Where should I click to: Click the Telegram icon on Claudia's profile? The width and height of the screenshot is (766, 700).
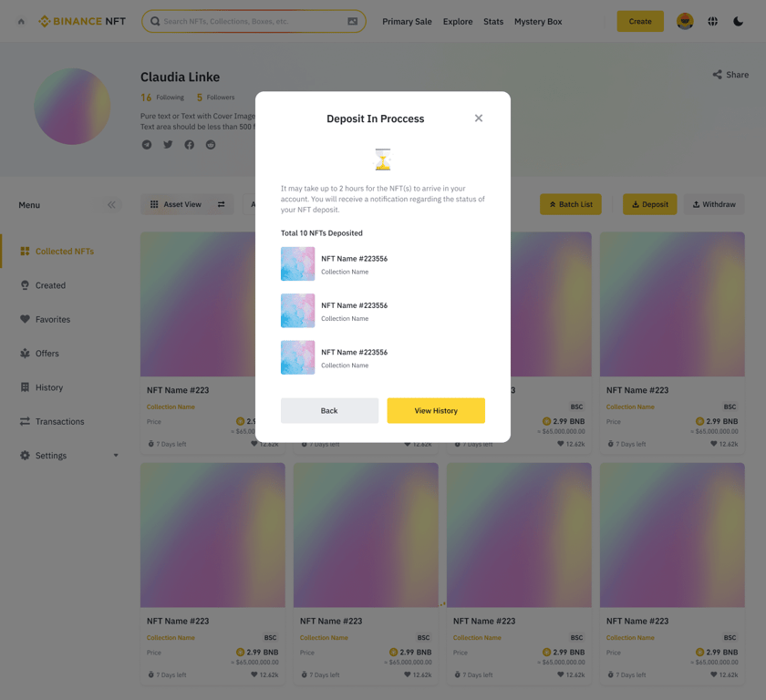pyautogui.click(x=146, y=144)
